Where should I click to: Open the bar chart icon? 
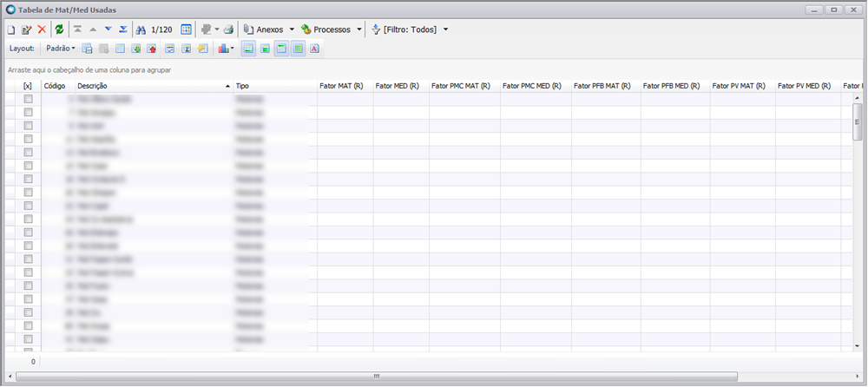224,49
